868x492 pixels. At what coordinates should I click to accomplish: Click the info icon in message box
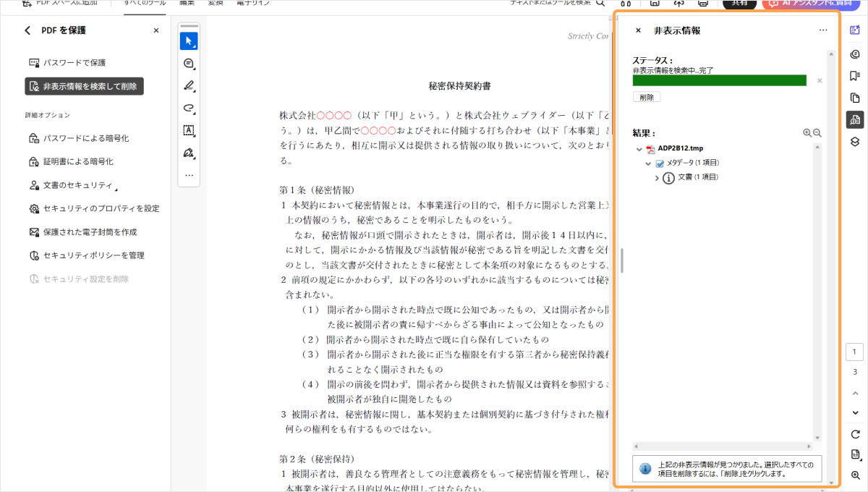point(646,469)
